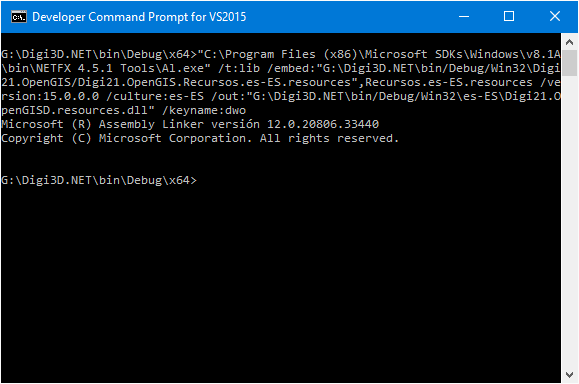Click the version number 12.0.20806.33440

323,124
